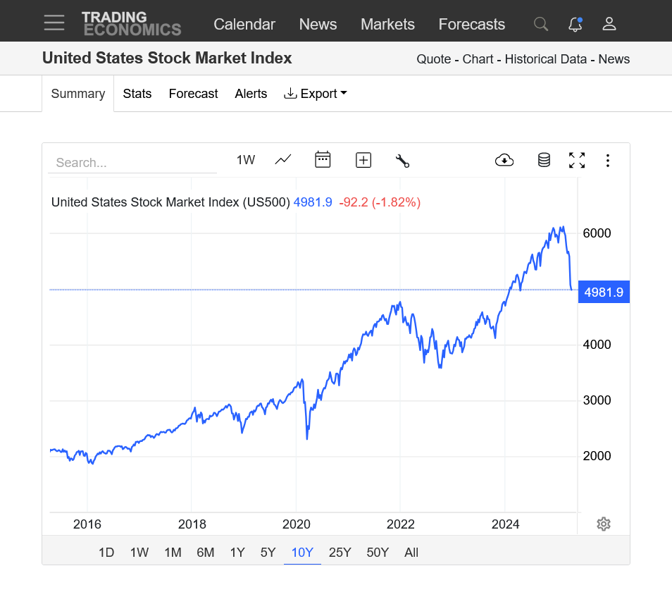Click the plus box compare icon
672x616 pixels.
tap(363, 160)
